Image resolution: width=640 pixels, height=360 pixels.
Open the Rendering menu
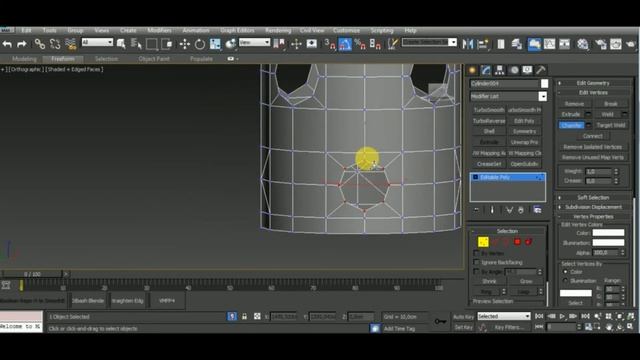(278, 31)
